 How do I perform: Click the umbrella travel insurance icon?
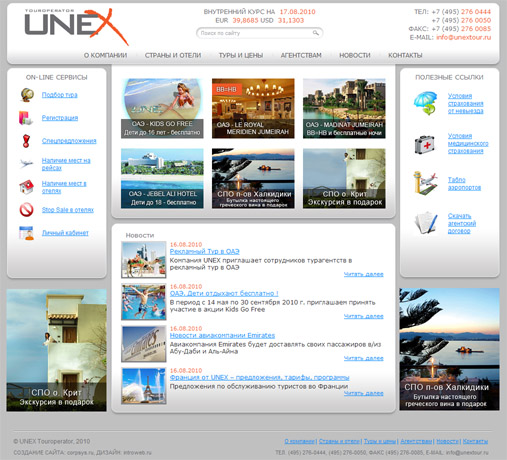point(425,103)
